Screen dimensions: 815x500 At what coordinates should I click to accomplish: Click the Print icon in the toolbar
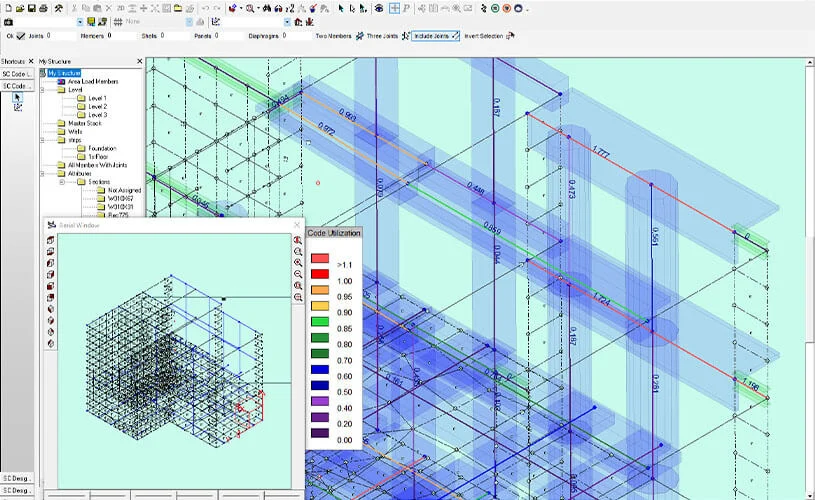pyautogui.click(x=44, y=8)
